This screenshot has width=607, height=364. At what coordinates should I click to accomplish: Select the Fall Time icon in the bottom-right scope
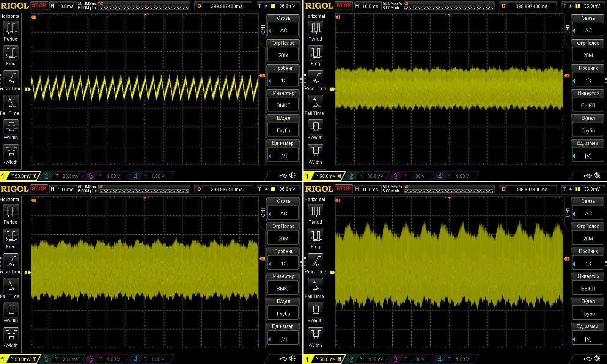[315, 286]
